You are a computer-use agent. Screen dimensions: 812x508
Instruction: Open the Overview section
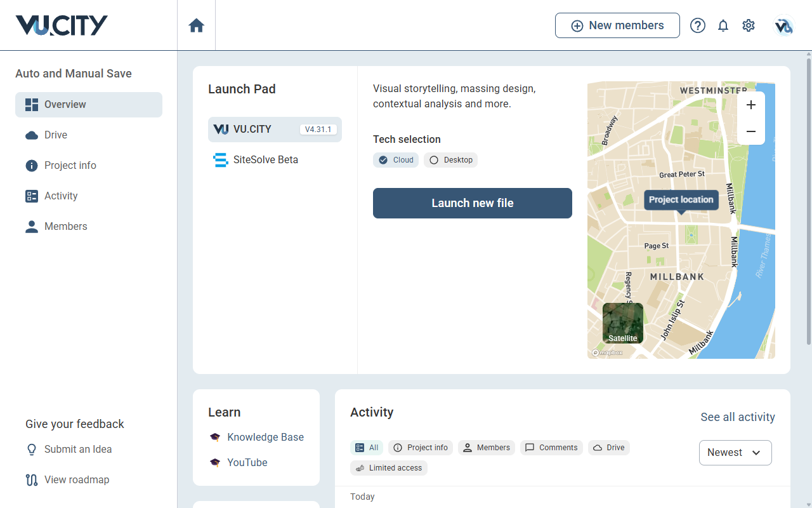click(x=89, y=105)
